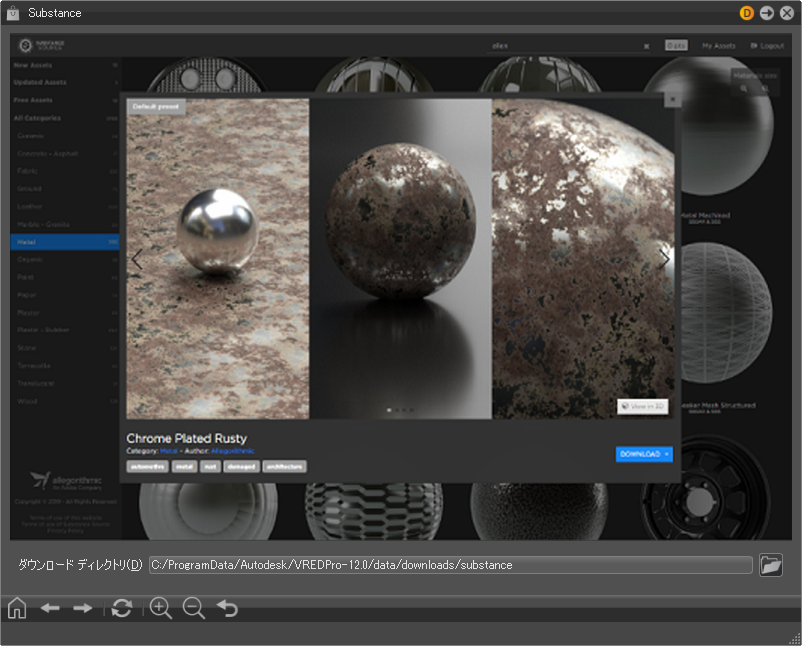The image size is (802, 646).
Task: Select the rust tag
Action: tap(210, 466)
